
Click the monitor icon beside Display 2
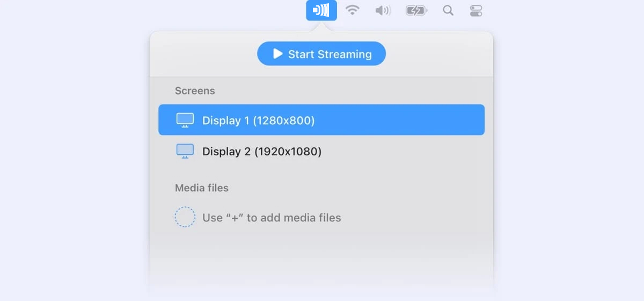[x=185, y=152]
